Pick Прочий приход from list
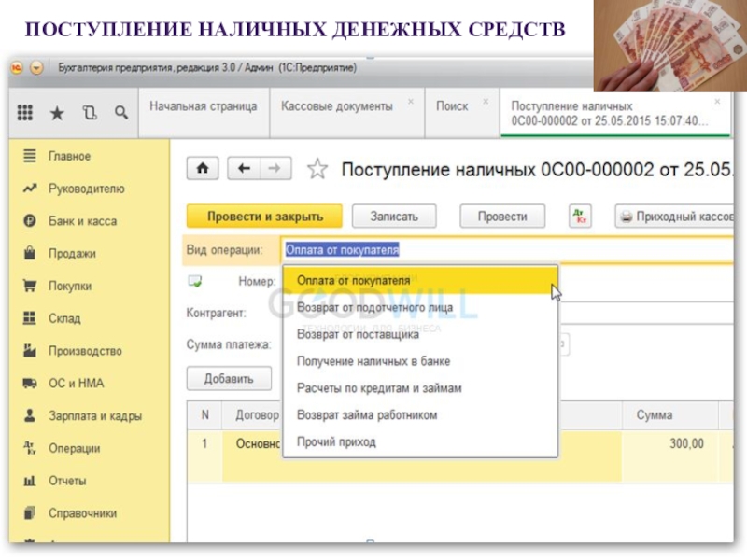This screenshot has height=560, width=747. (x=336, y=441)
